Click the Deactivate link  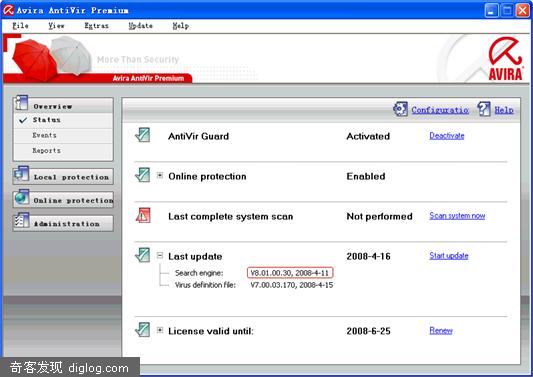coord(447,136)
